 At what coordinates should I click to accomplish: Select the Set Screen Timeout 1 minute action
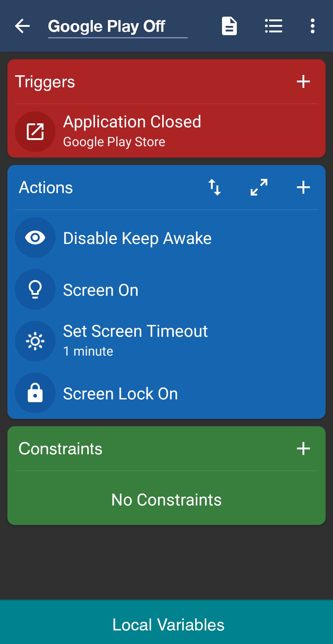tap(166, 341)
